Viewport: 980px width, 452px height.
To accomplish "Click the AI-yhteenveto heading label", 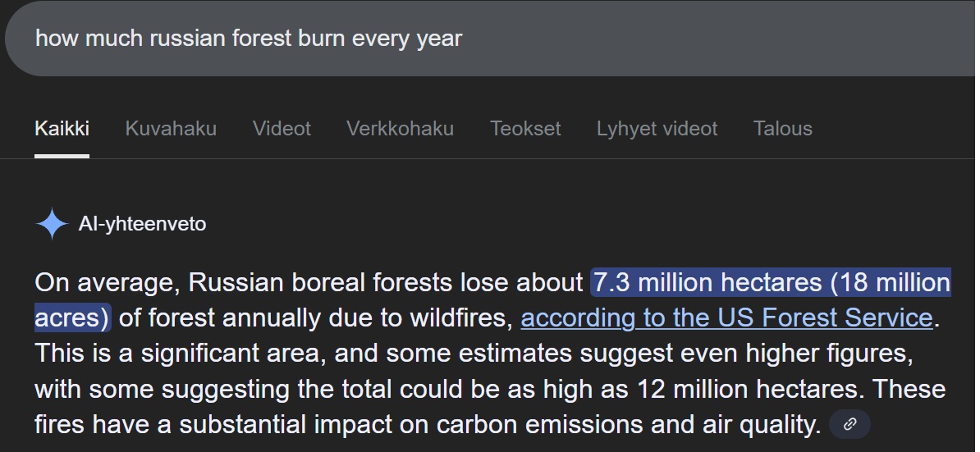I will [x=142, y=223].
